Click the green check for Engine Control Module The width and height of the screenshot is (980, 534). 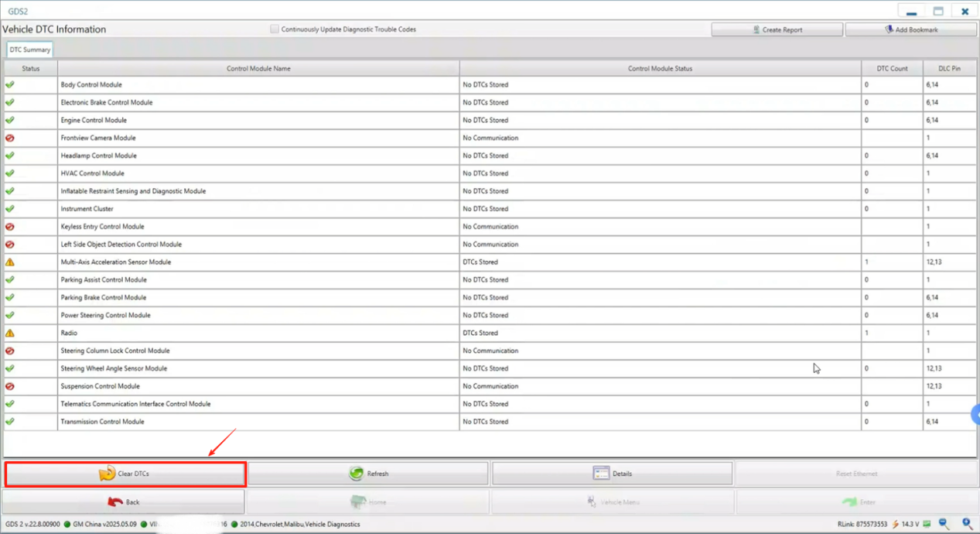10,120
